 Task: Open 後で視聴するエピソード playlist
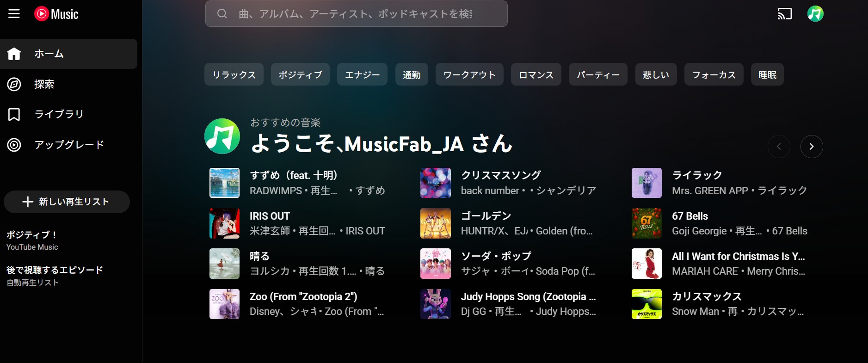click(x=55, y=276)
